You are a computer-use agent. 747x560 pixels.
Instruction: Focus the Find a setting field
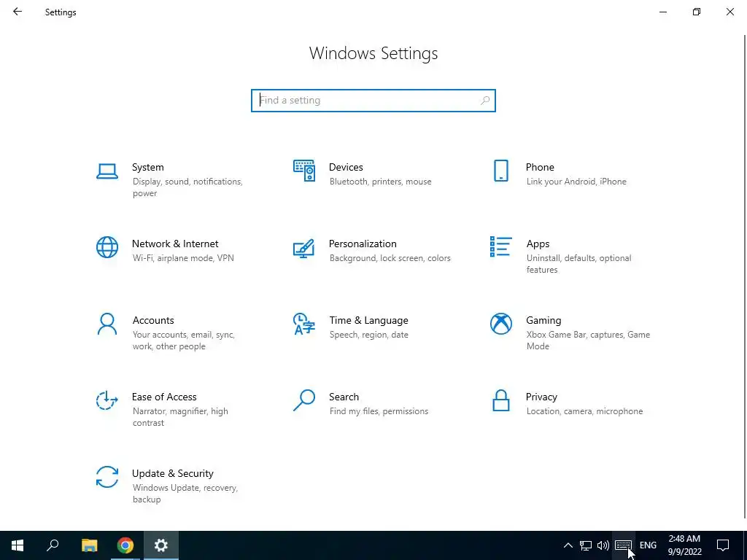(373, 101)
